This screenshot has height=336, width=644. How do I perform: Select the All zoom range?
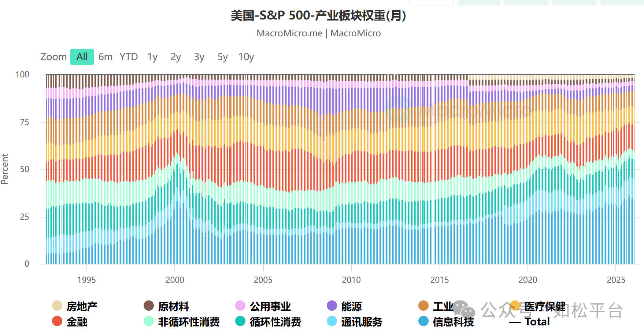coord(82,57)
